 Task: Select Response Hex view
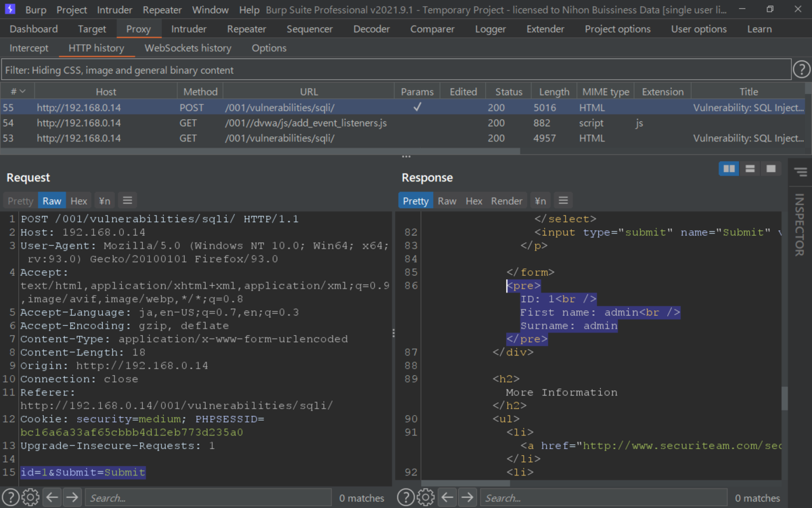[474, 200]
